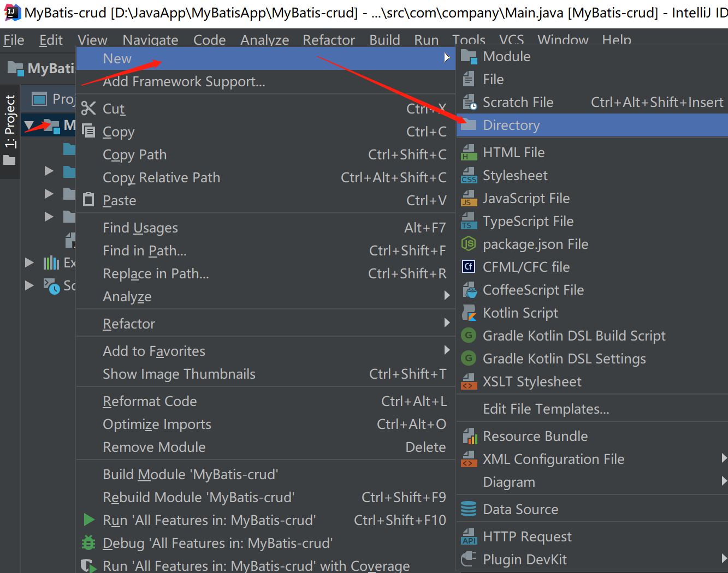Open the Build menu

tap(384, 39)
